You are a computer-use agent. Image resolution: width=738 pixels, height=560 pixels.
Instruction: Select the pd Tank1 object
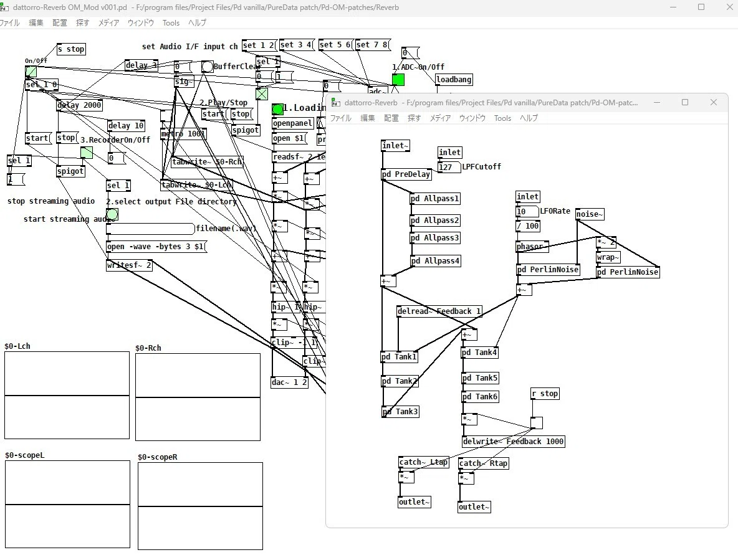400,357
